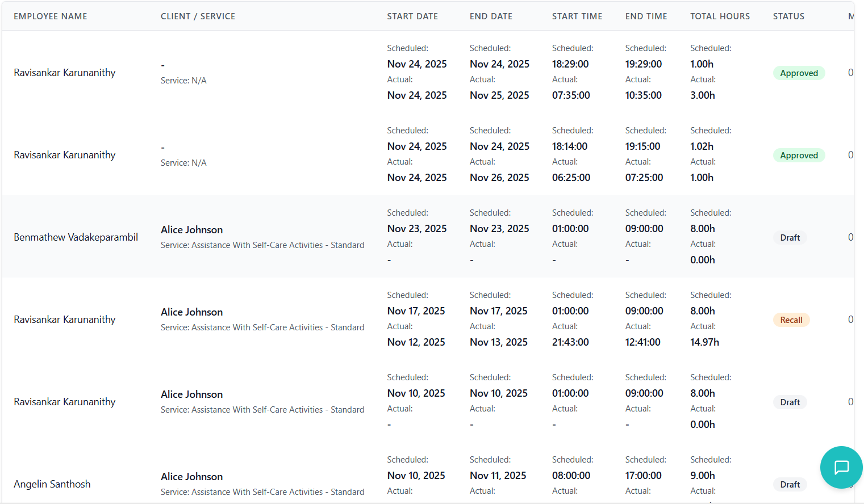Click the actual end date Nov 26, 2025

(499, 178)
